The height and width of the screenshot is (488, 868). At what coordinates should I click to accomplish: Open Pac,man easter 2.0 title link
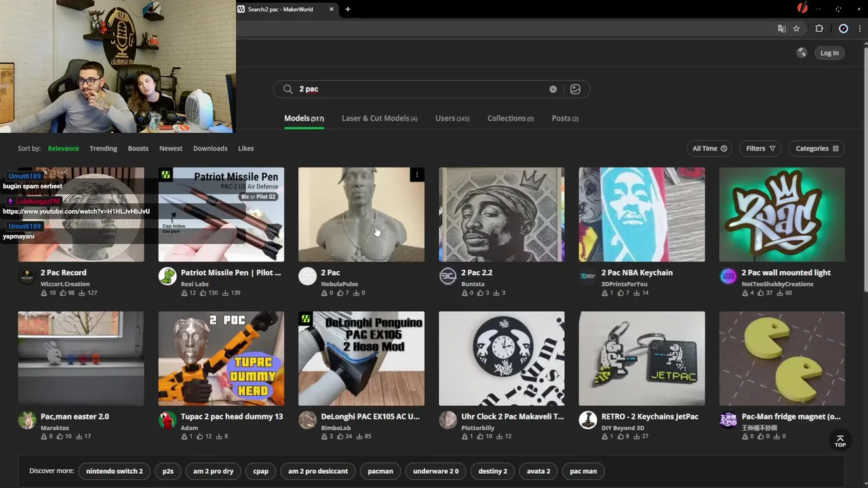click(75, 416)
